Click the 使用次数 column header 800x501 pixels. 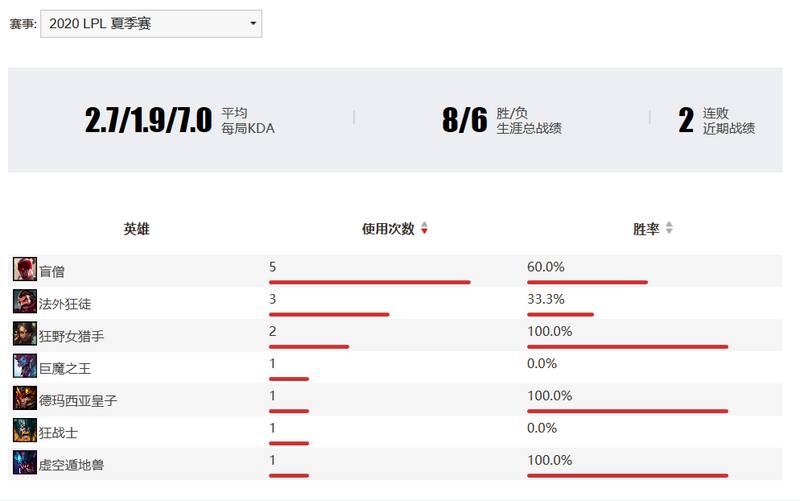tap(388, 229)
